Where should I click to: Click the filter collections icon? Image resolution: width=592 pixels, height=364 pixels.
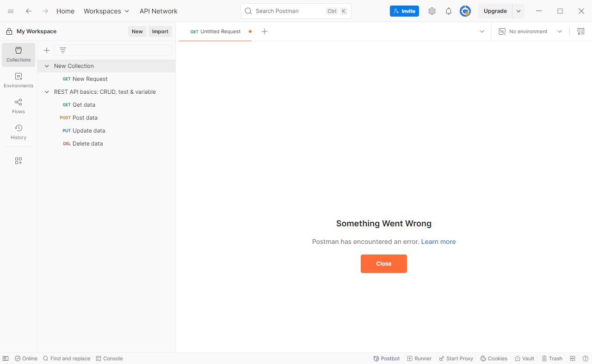pos(63,50)
